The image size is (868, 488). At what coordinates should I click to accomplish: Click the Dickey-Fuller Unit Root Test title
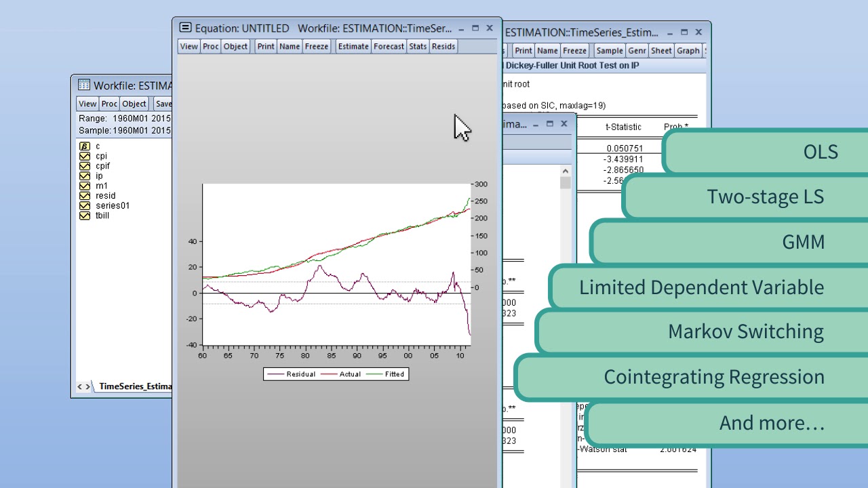click(x=572, y=66)
